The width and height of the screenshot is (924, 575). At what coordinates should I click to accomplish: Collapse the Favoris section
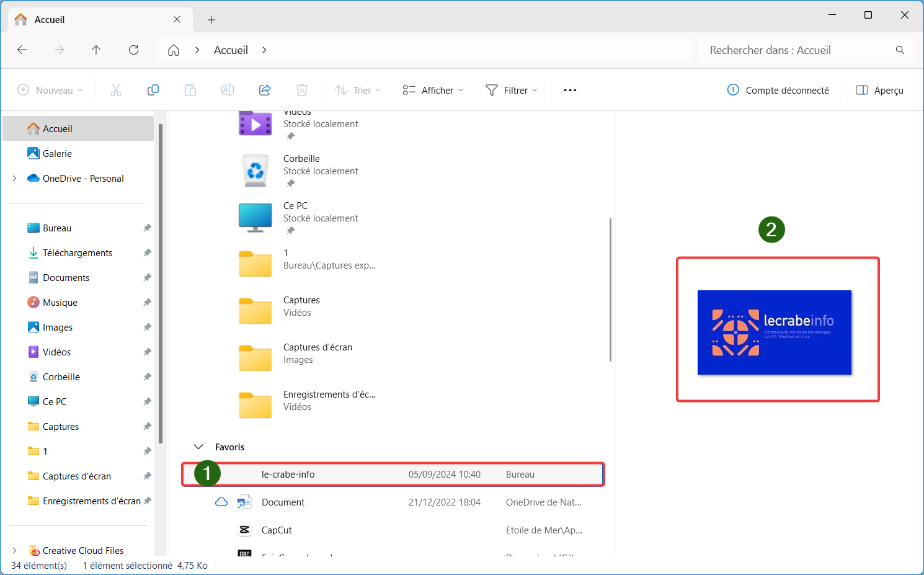pyautogui.click(x=198, y=447)
